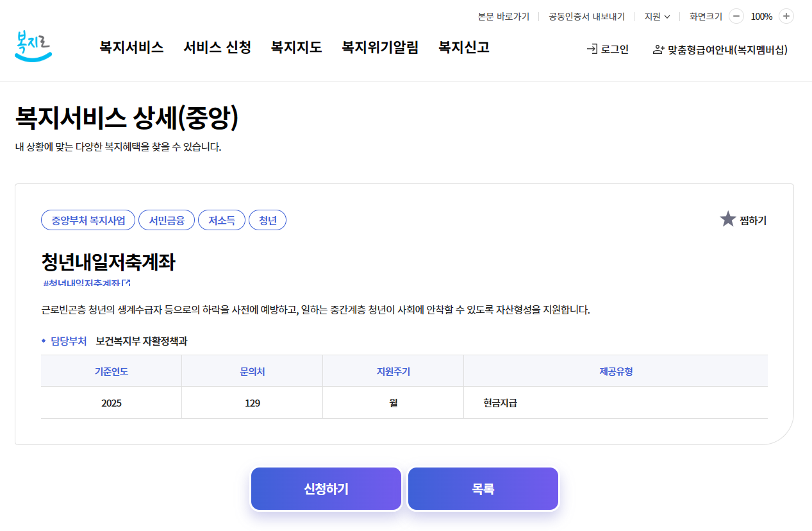This screenshot has height=531, width=812.
Task: Click the 본문 바로가기 link
Action: 504,17
